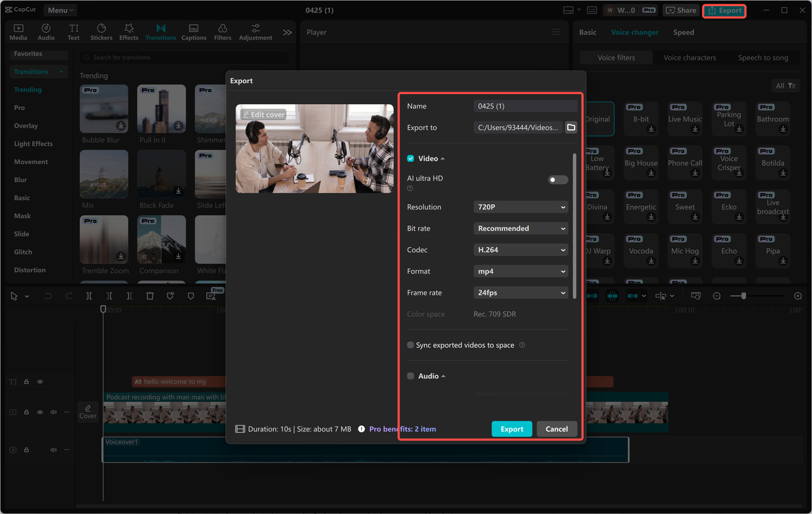Expand the cursor select tool dropdown arrow

coord(27,296)
